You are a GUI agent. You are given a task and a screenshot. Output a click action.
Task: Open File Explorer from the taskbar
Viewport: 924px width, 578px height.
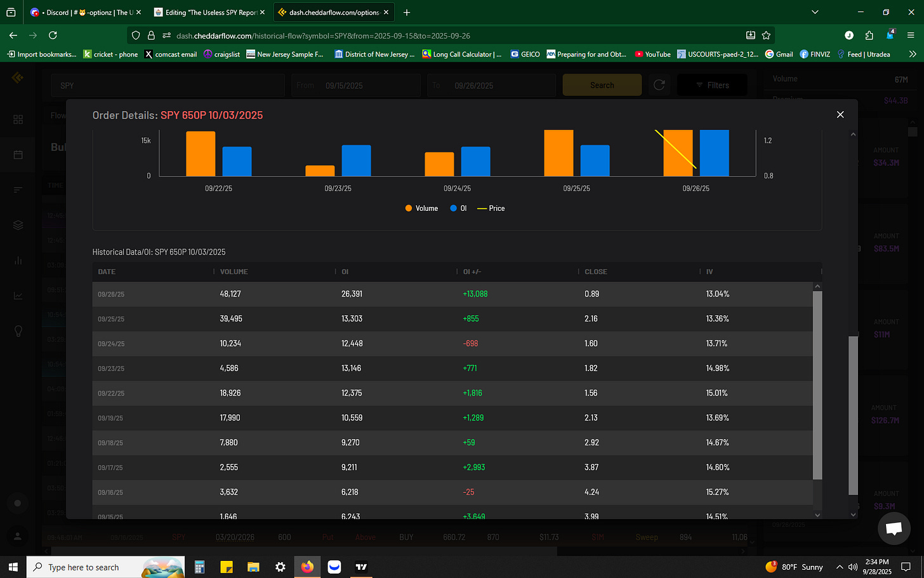253,567
